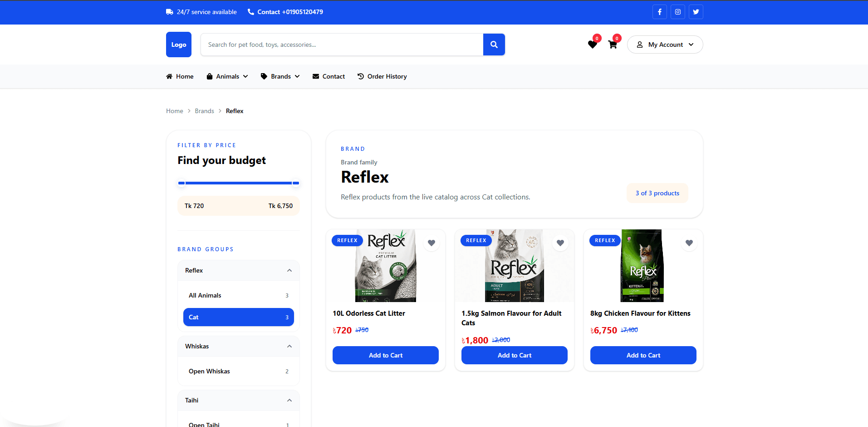Select Open Taihi filter
The height and width of the screenshot is (427, 868).
coord(239,424)
